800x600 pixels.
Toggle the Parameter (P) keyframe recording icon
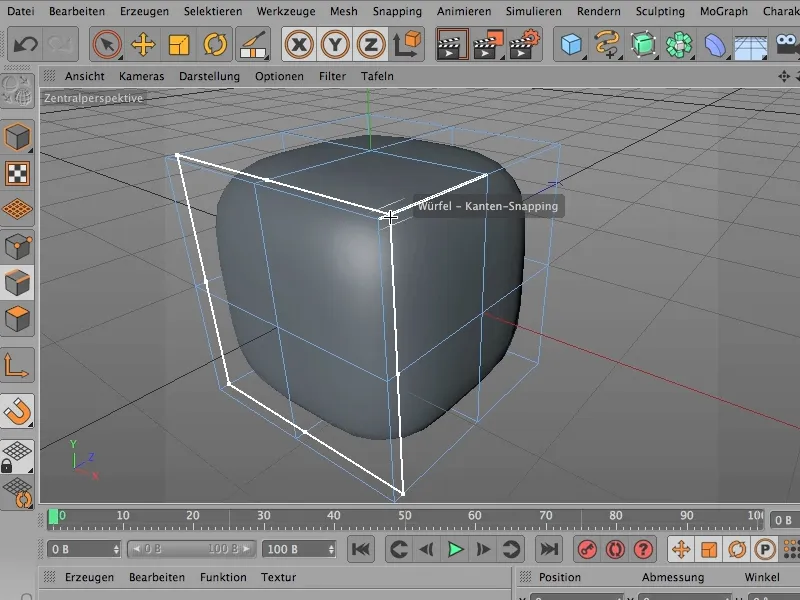pos(765,549)
